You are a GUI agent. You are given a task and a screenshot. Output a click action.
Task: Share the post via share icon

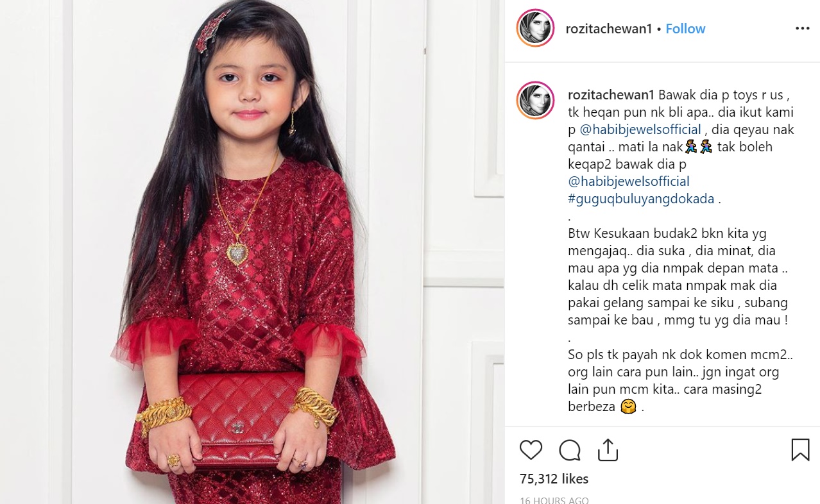coord(608,450)
